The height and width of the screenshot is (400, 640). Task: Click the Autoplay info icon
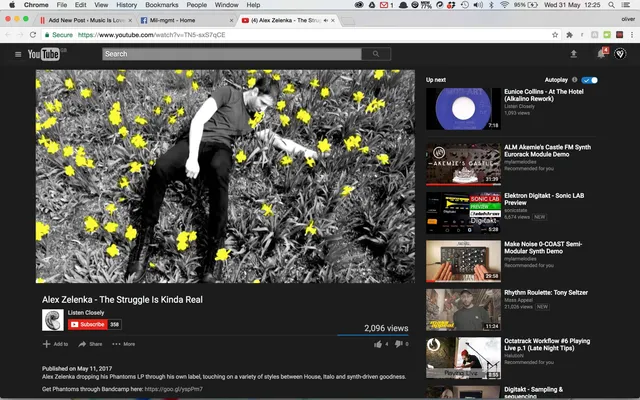[575, 80]
